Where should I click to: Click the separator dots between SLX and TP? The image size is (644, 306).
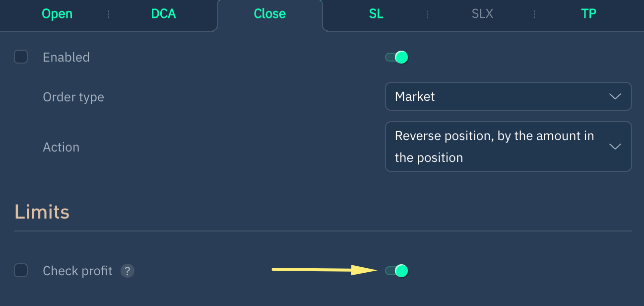pyautogui.click(x=534, y=14)
